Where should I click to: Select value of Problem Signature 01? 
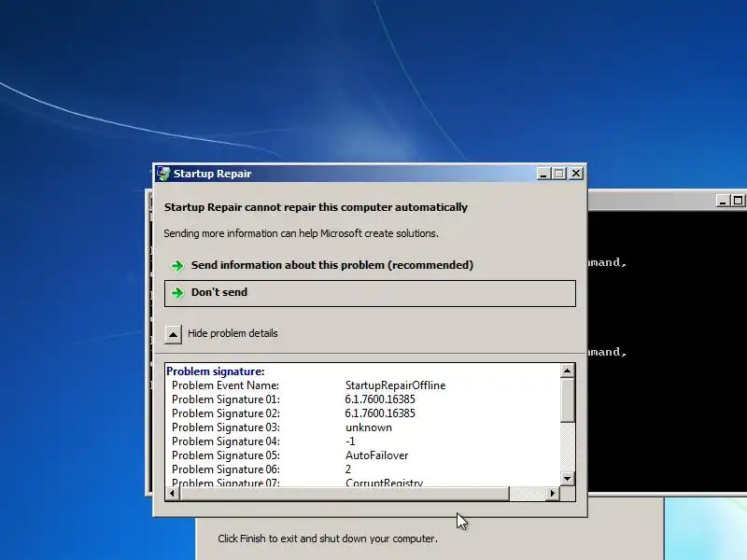380,399
